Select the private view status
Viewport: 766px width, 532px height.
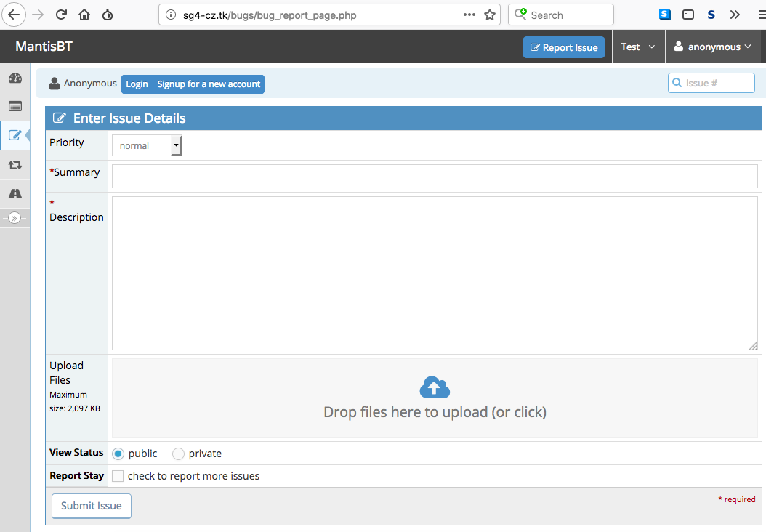178,454
